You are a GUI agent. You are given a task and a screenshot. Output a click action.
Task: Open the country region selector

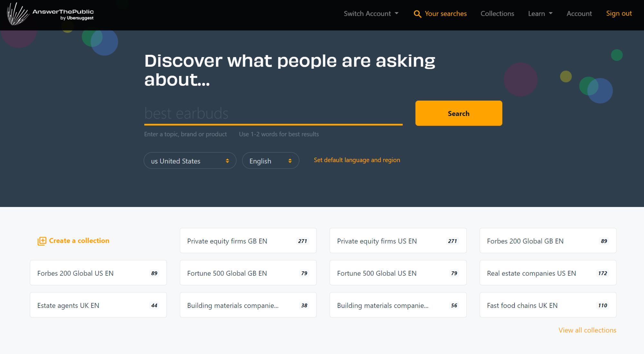[x=190, y=161]
